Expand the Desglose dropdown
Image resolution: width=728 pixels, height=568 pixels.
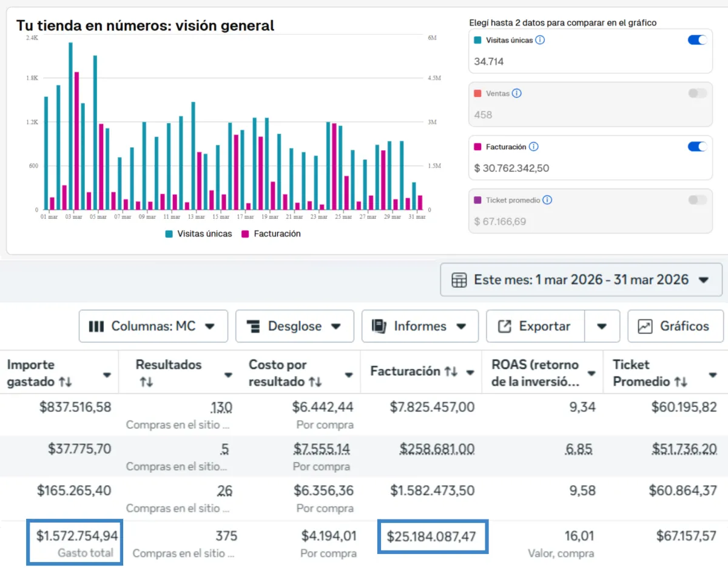coord(295,326)
